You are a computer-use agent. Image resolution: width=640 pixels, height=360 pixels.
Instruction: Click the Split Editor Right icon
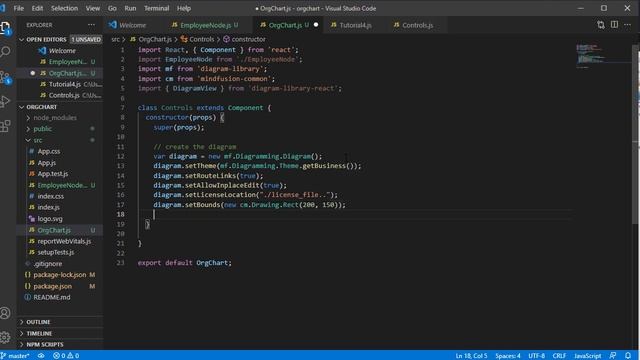click(x=614, y=25)
